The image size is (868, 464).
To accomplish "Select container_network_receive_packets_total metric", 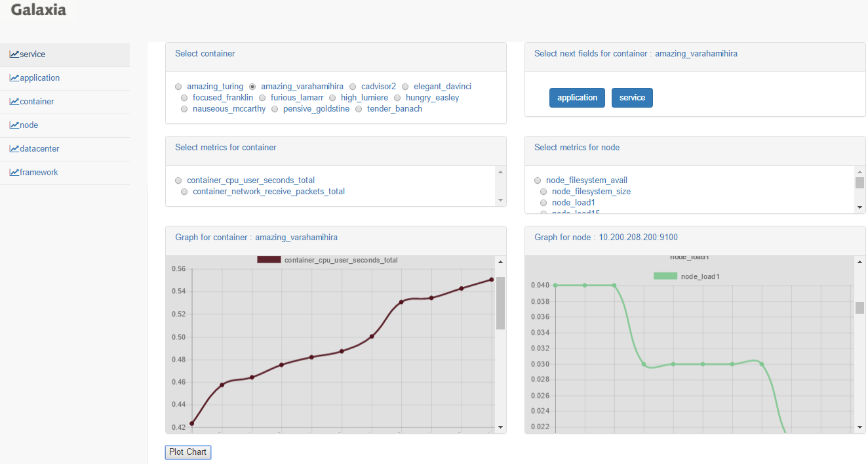I will (184, 192).
